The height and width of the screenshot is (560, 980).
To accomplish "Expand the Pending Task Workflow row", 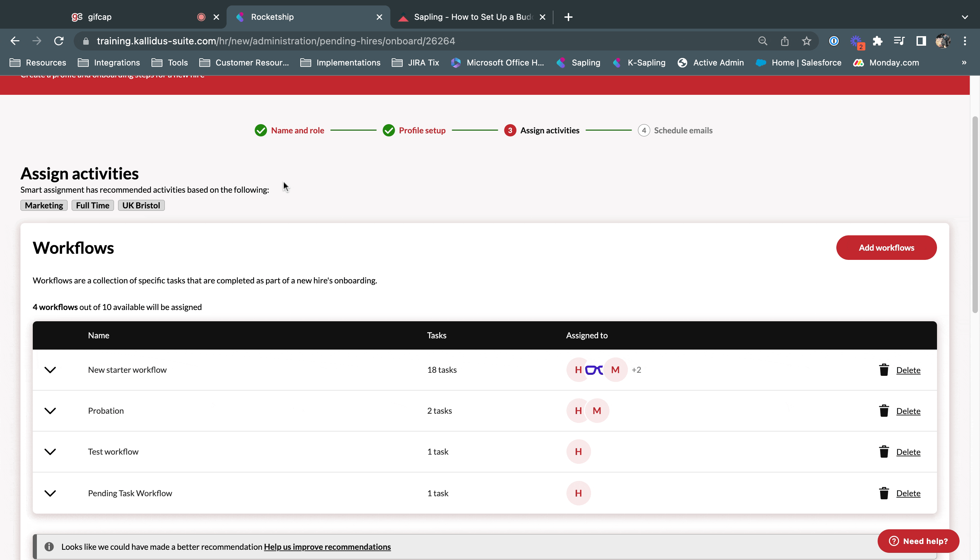I will pos(50,493).
